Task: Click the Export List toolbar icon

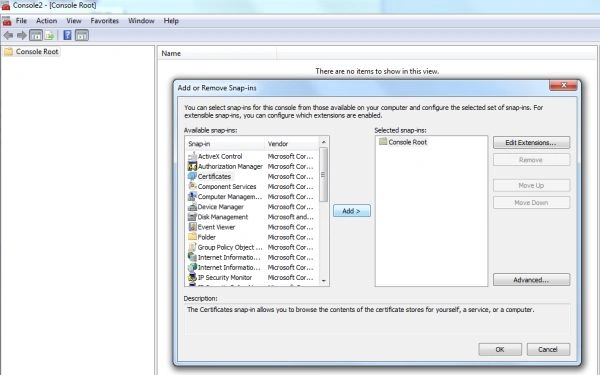Action: coord(50,36)
